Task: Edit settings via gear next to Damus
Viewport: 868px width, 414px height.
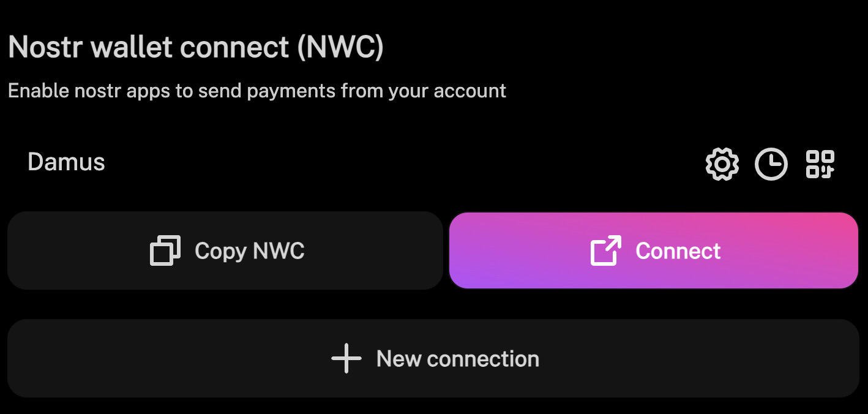Action: pyautogui.click(x=722, y=164)
